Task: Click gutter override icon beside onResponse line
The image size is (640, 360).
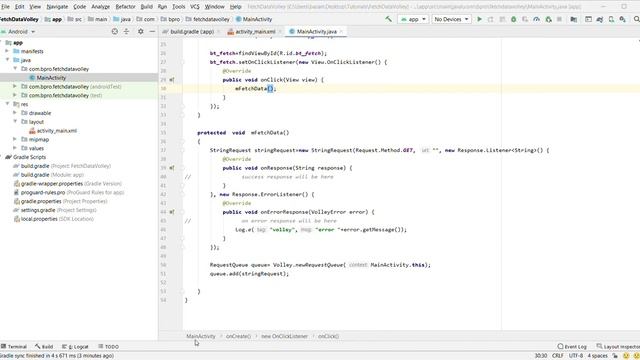Action: [x=172, y=168]
